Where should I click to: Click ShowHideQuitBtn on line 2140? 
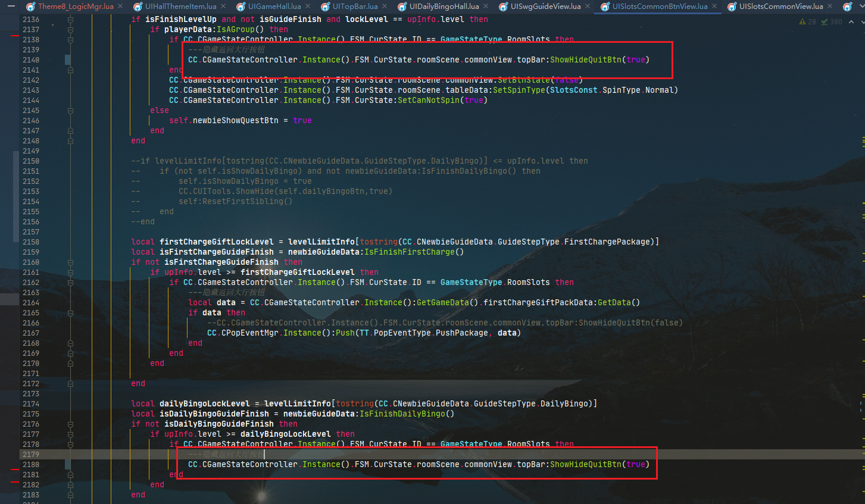coord(586,60)
